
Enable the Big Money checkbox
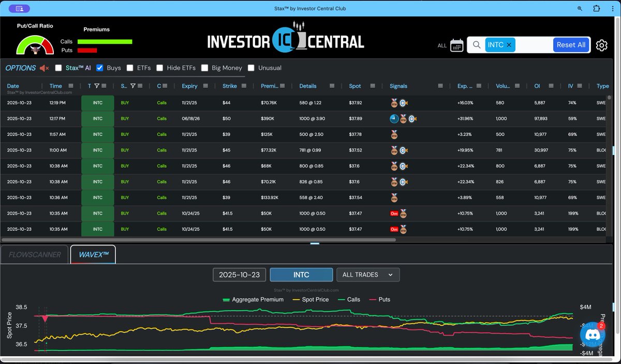tap(205, 68)
